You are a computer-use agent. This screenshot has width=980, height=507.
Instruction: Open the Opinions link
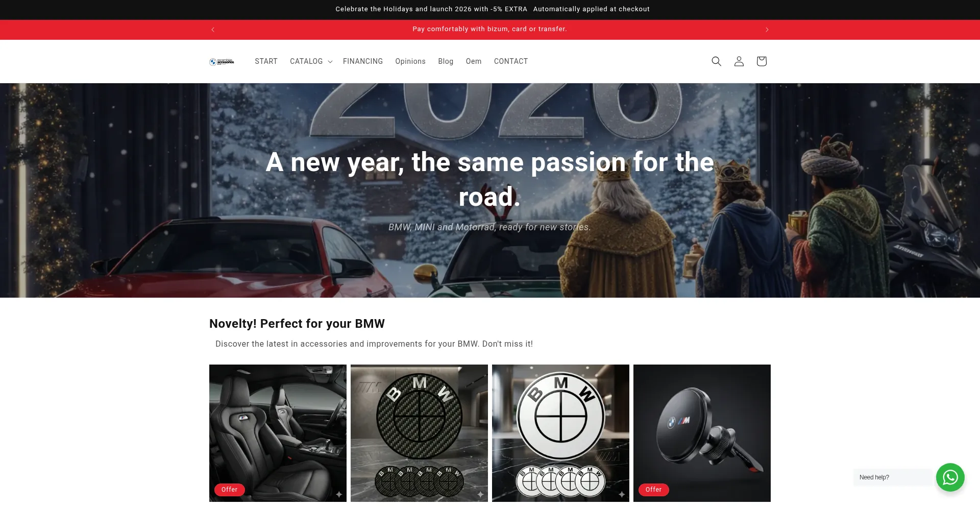point(410,61)
